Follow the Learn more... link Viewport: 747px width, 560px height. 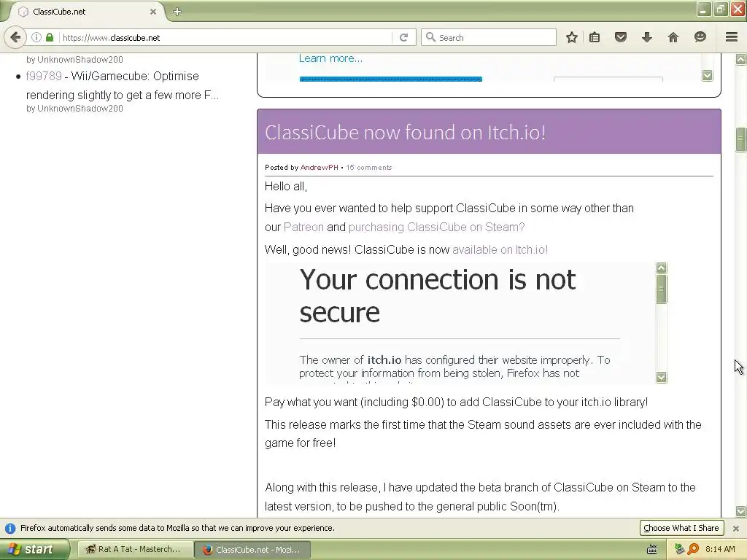click(330, 58)
